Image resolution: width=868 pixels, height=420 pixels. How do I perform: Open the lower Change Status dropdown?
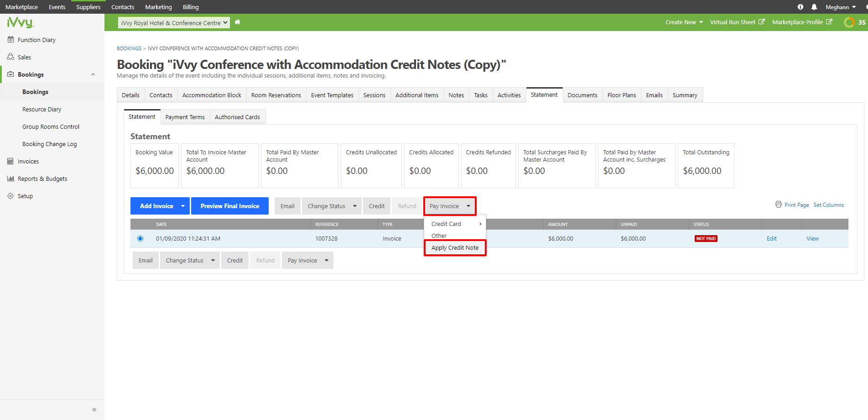click(190, 260)
